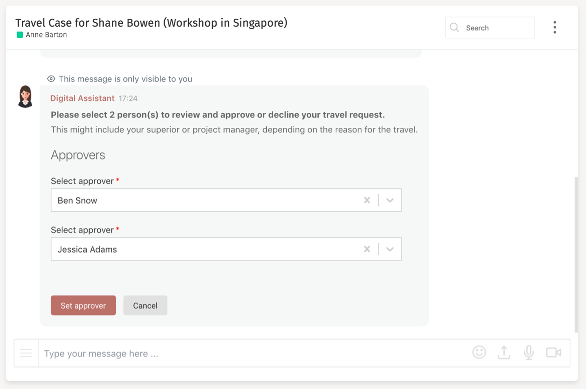Click the eye icon on the private message

51,79
